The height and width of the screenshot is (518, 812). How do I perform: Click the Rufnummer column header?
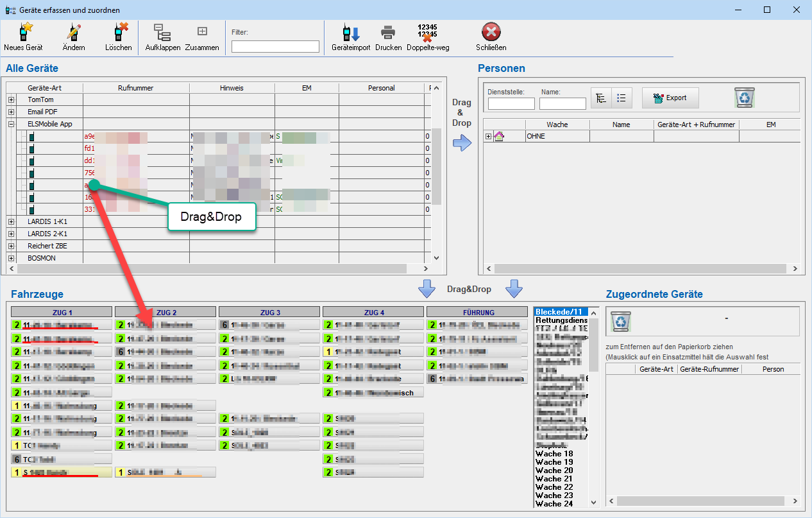pos(136,88)
